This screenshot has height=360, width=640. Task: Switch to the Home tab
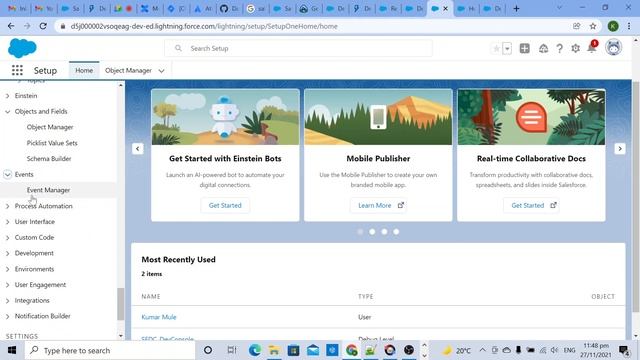click(84, 70)
